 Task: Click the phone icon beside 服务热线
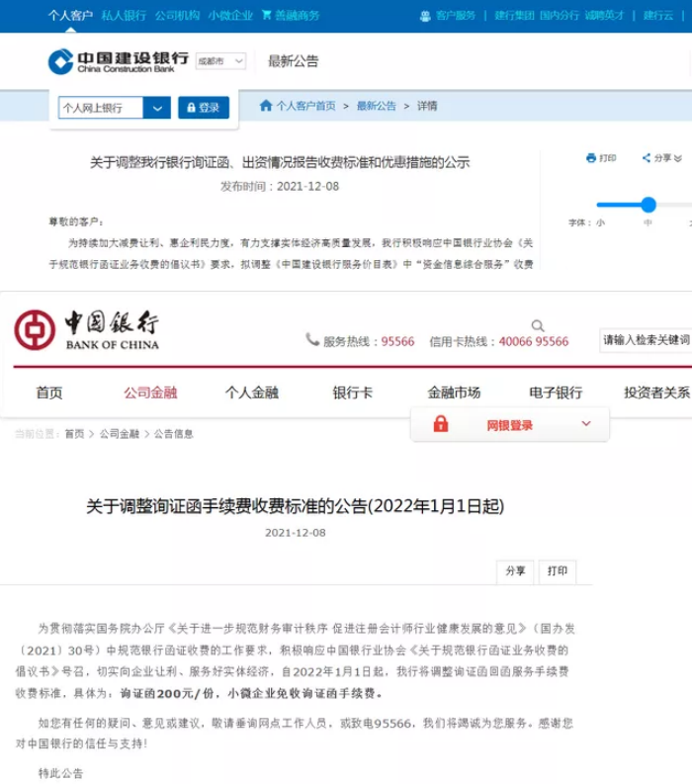[312, 340]
